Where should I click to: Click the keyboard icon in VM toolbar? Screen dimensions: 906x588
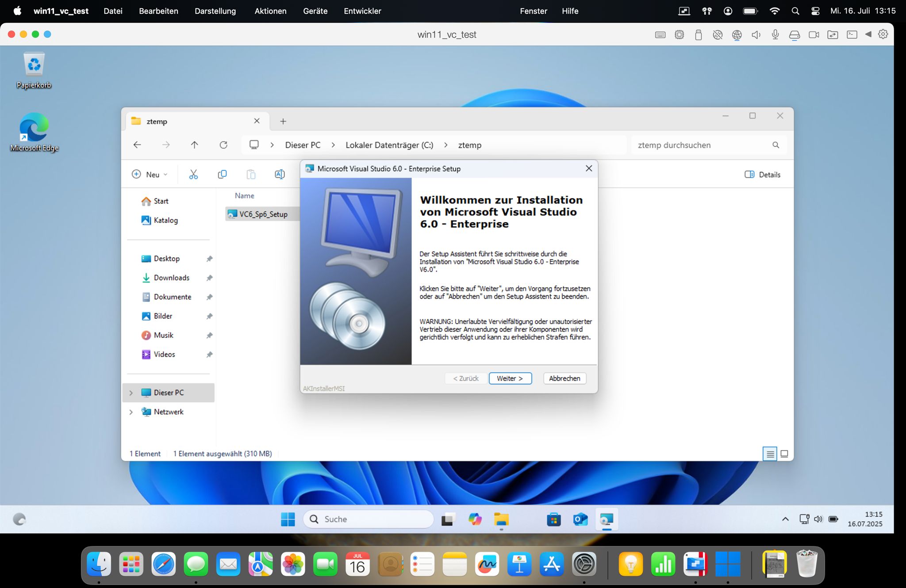(660, 34)
